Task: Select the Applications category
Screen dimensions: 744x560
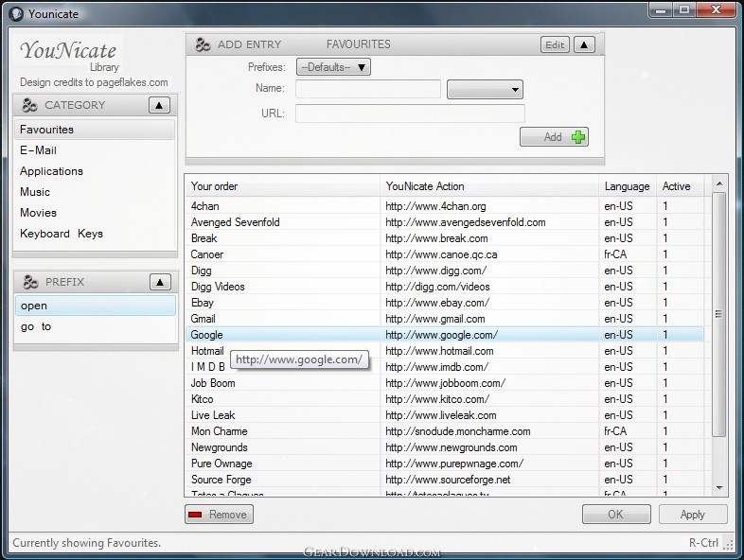Action: coord(95,171)
